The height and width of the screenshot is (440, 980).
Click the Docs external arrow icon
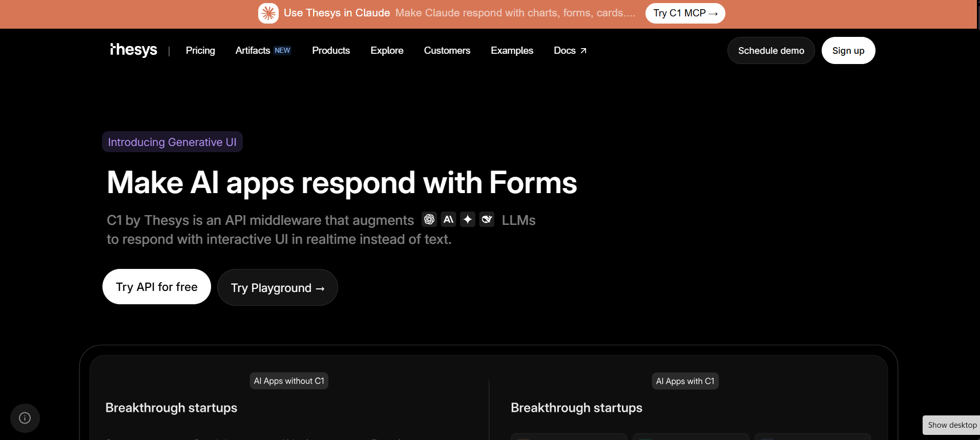tap(583, 51)
